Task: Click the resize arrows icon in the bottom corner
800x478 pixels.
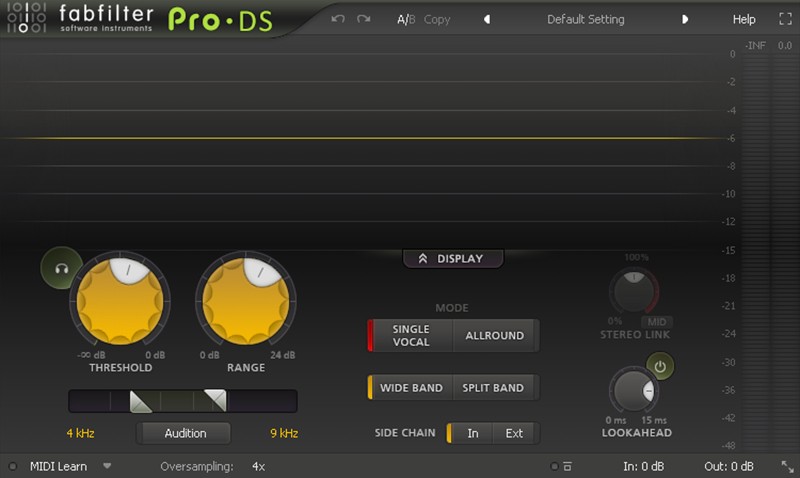Action: (x=787, y=466)
